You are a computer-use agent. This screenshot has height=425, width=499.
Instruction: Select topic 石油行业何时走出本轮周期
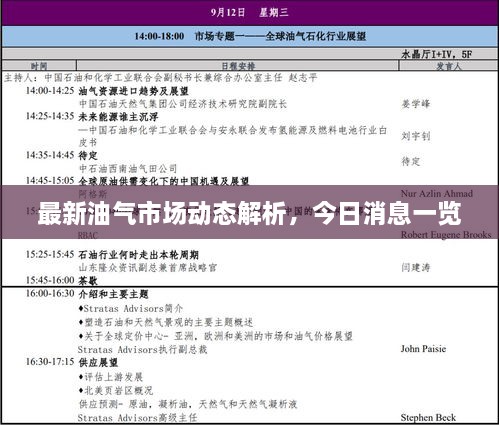tap(139, 255)
